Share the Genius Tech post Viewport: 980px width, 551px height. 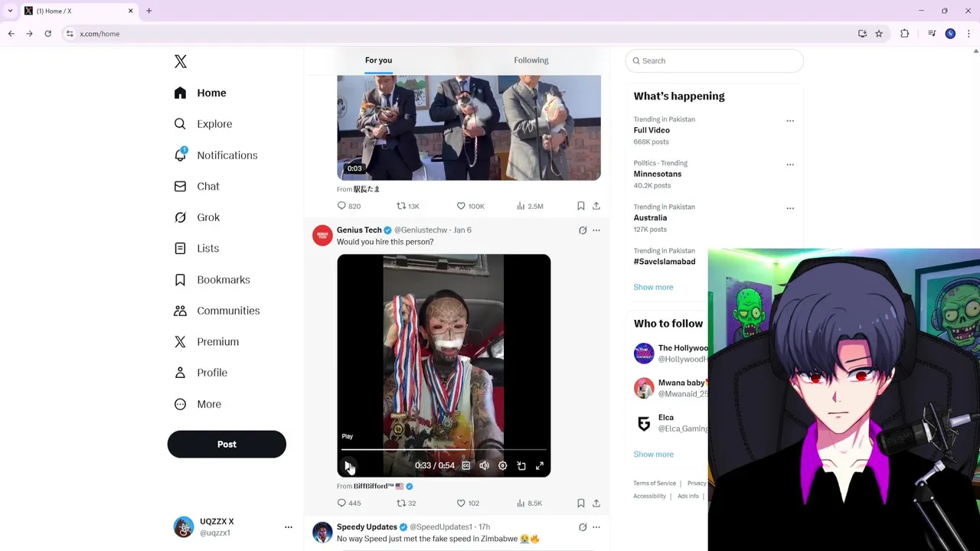596,503
